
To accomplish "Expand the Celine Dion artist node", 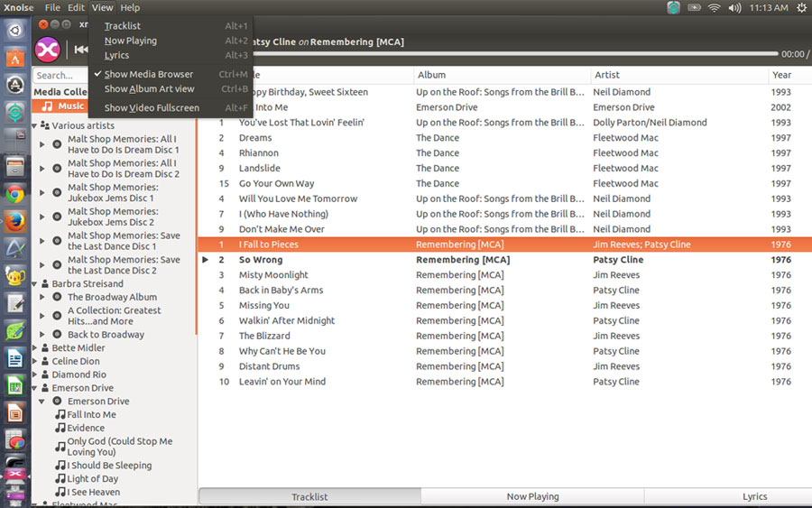I will [34, 362].
